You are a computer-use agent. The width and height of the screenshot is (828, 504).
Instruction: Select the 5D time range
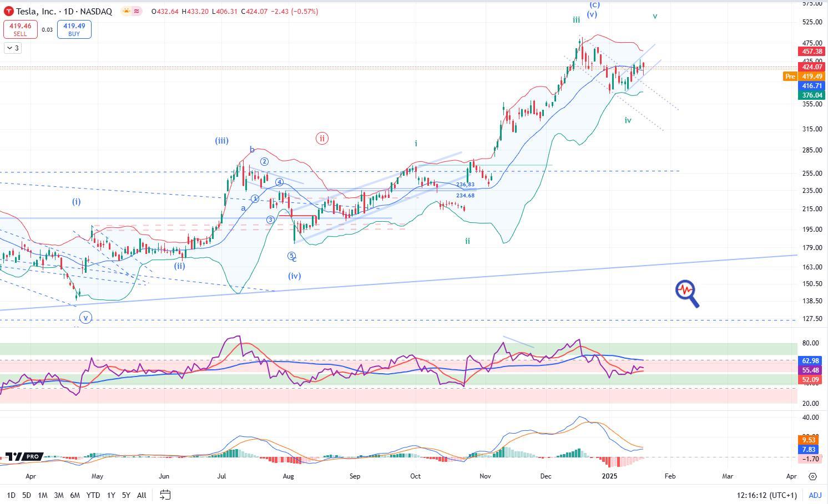tap(26, 495)
